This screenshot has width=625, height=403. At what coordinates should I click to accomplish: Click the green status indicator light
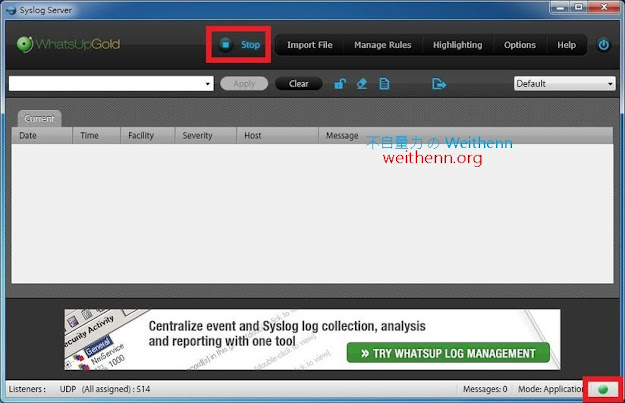coord(603,389)
